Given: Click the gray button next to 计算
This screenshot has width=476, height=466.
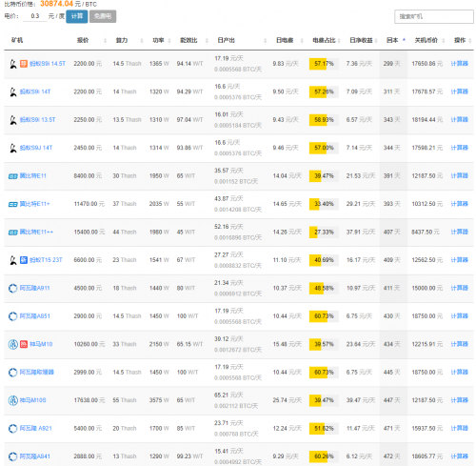Looking at the screenshot, I should point(103,16).
